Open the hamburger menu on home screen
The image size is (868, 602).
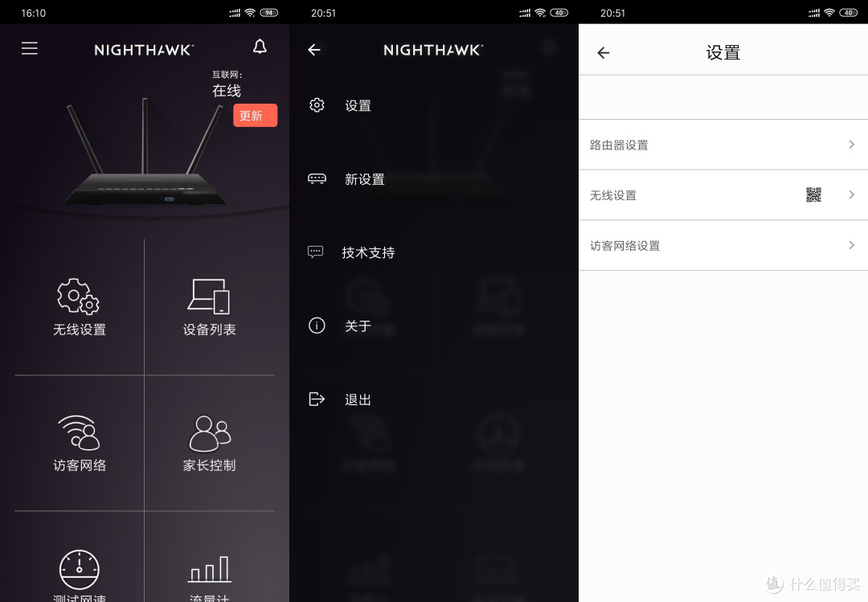[30, 49]
